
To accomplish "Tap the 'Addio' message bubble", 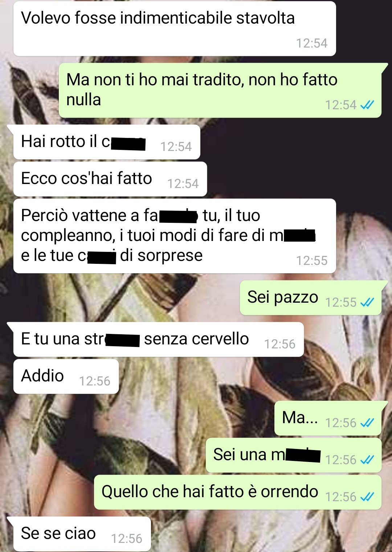I will tap(66, 376).
